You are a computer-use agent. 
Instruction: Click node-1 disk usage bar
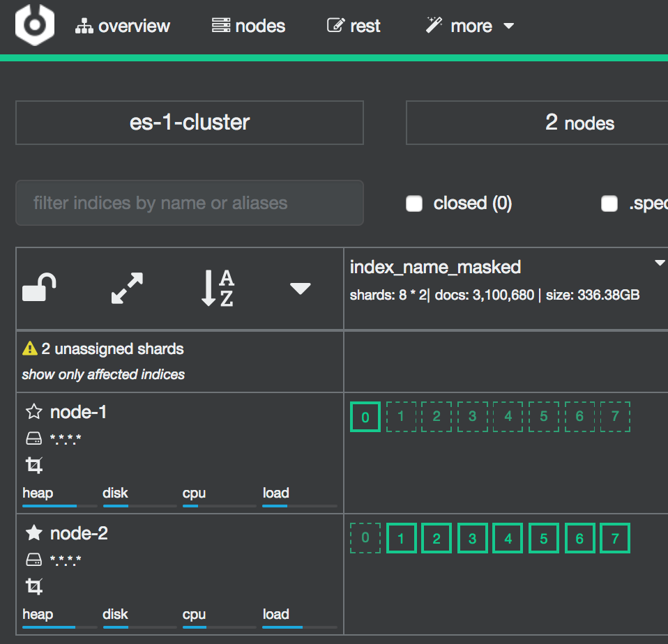pyautogui.click(x=139, y=506)
